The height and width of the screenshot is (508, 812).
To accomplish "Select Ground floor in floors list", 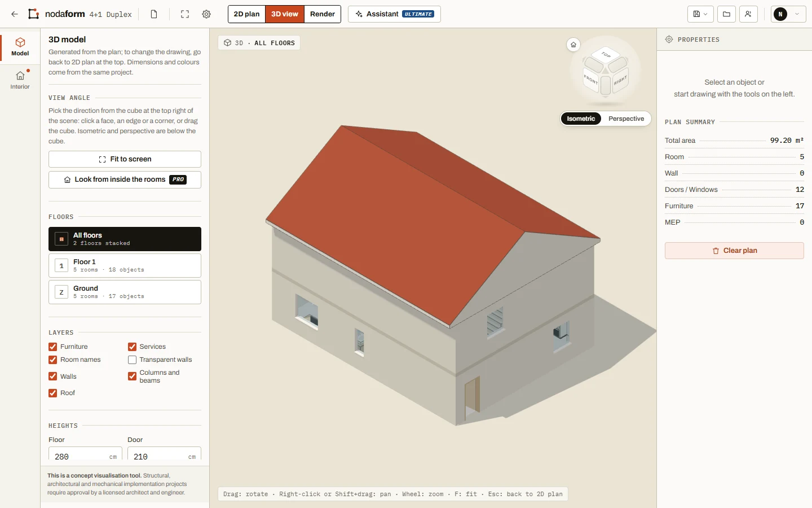I will 125,292.
